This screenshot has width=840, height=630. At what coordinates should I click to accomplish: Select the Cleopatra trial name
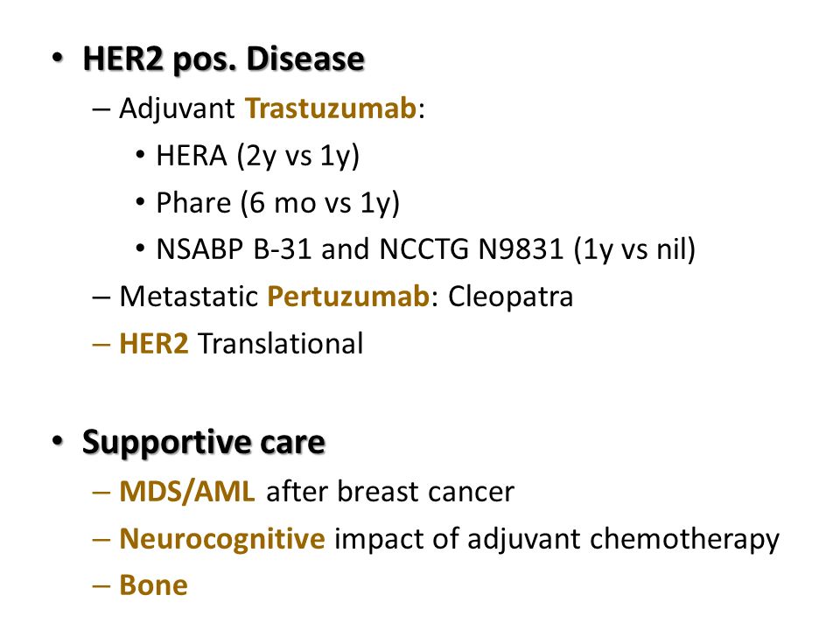(510, 297)
